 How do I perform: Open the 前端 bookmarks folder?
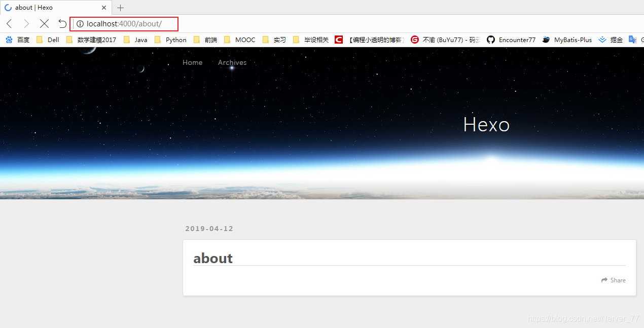(x=205, y=40)
